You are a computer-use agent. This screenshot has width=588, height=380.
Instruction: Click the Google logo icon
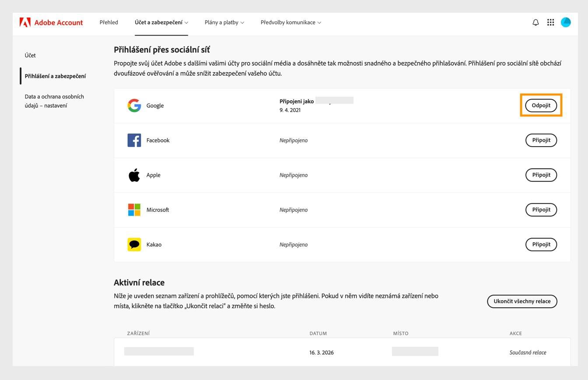point(134,106)
